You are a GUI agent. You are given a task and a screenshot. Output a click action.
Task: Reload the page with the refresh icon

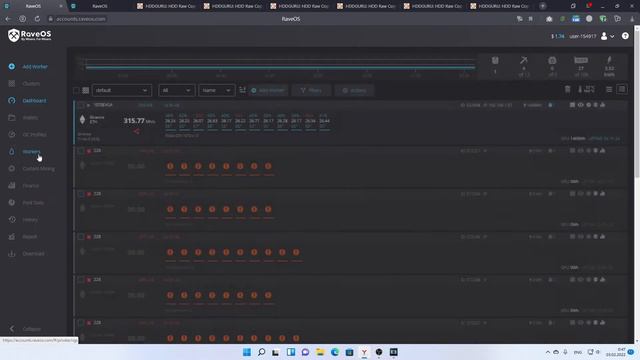[37, 19]
